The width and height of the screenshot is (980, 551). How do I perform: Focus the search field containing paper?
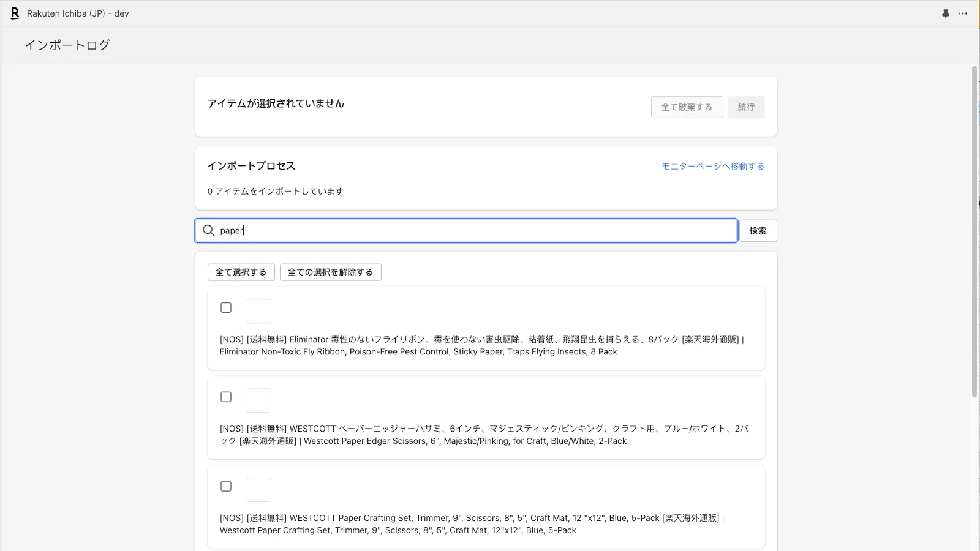point(466,231)
